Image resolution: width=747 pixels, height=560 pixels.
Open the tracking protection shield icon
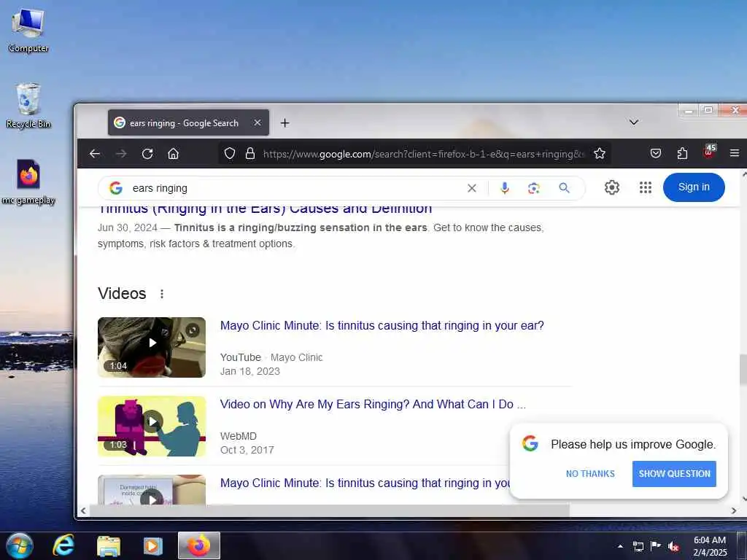[x=230, y=153]
